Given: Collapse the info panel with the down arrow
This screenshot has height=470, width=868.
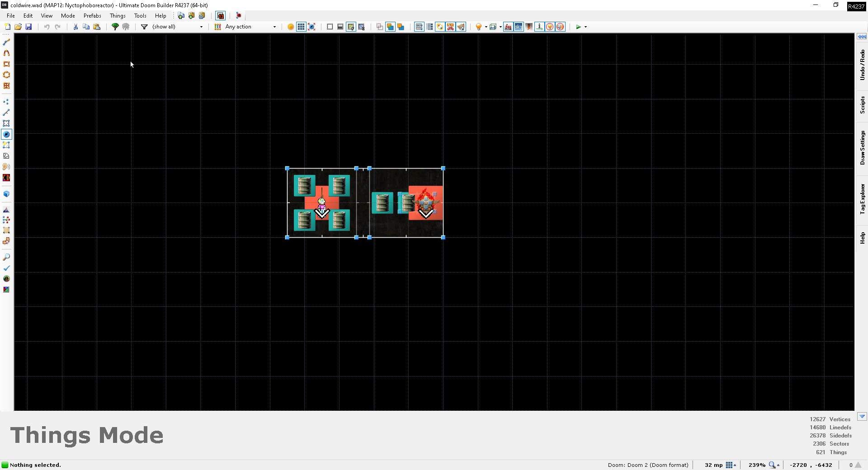Looking at the screenshot, I should [x=862, y=417].
